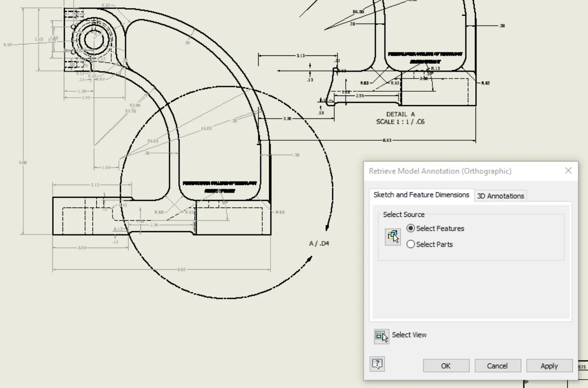Select the 9.00 vertical height dimension

23,162
